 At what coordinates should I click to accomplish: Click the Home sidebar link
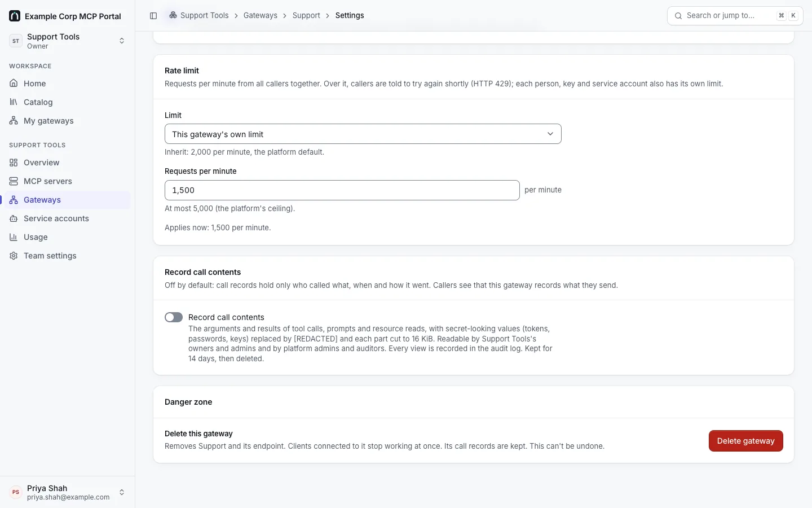68,83
